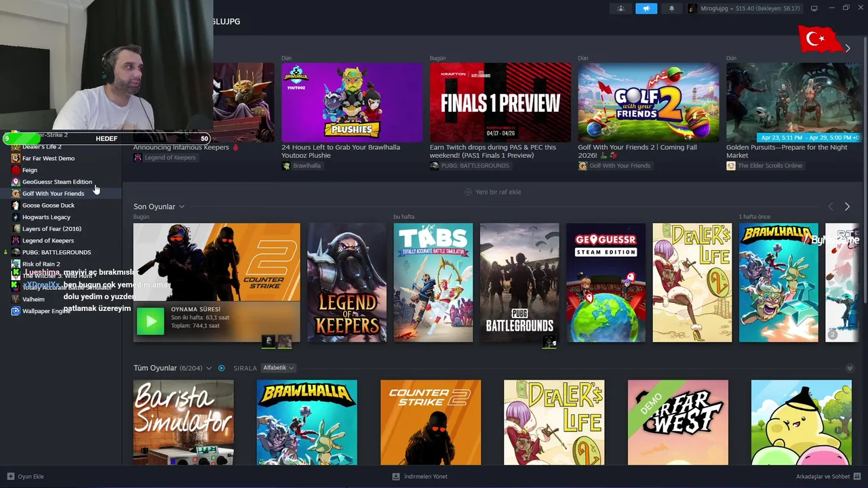The height and width of the screenshot is (488, 868).
Task: Open GeoGuessr Steam Edition cover in recents
Action: click(x=606, y=283)
